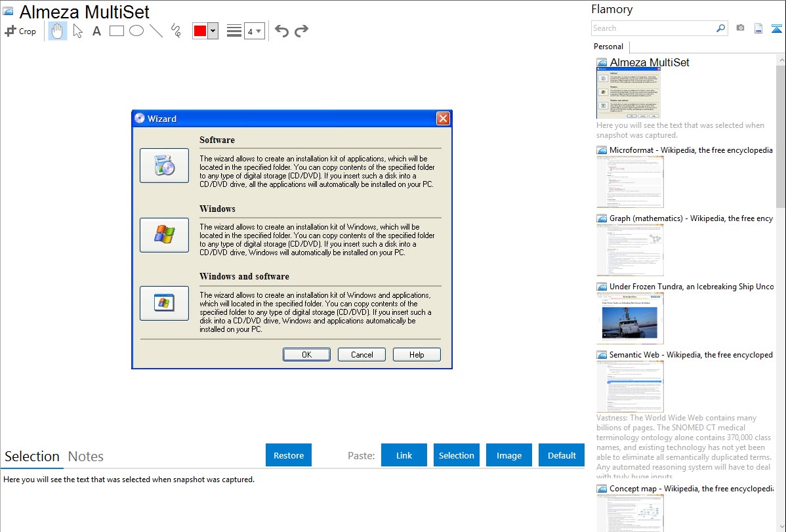Pick the ellipse drawing tool
Image resolution: width=786 pixels, height=532 pixels.
tap(136, 31)
